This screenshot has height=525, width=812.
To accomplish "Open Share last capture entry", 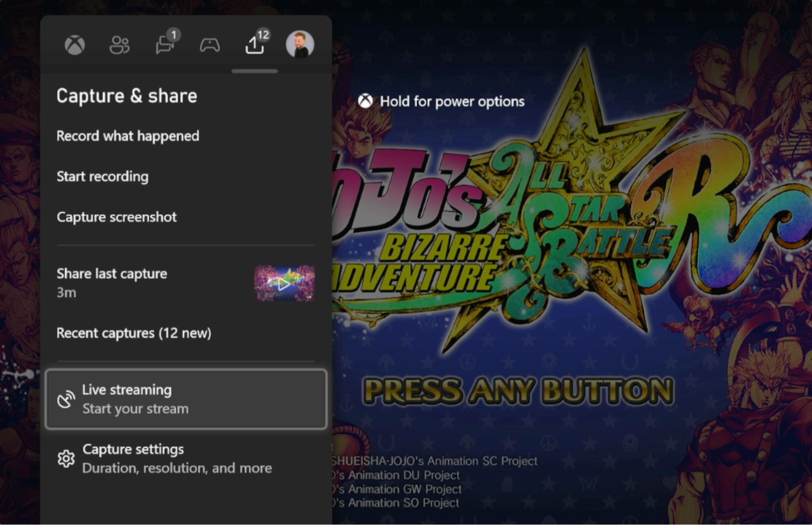I will pos(112,274).
